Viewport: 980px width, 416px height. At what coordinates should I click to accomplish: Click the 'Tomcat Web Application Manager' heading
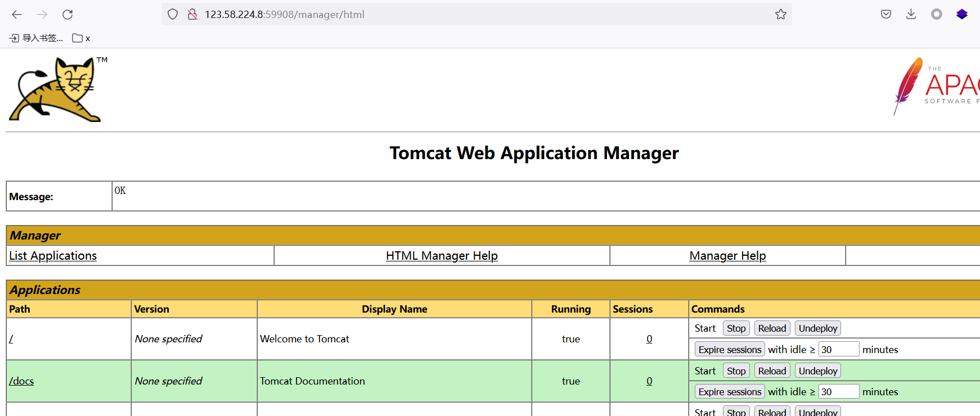[534, 153]
